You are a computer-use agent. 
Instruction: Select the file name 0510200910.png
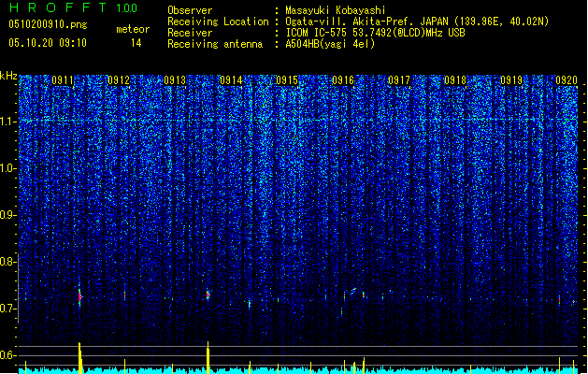pyautogui.click(x=48, y=24)
